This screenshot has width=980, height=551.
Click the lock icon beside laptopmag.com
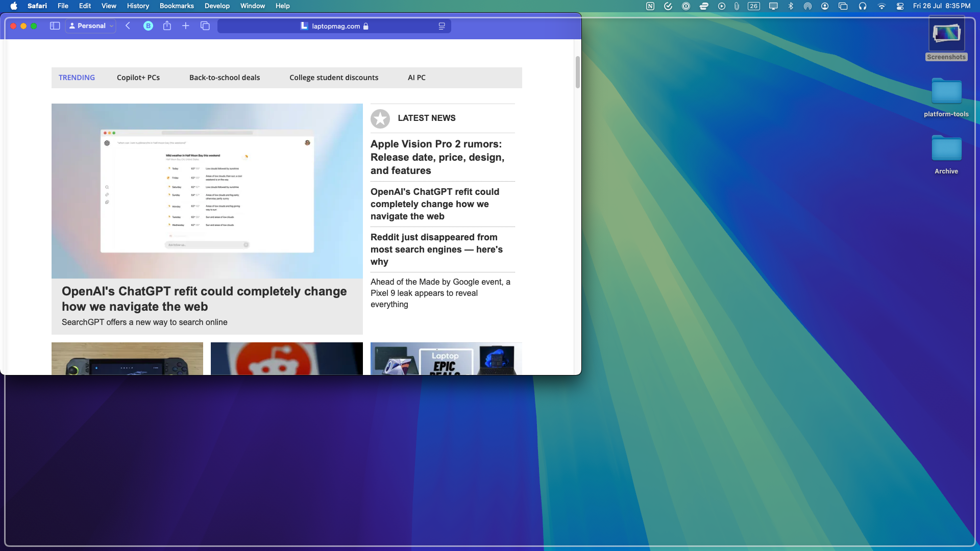click(365, 26)
